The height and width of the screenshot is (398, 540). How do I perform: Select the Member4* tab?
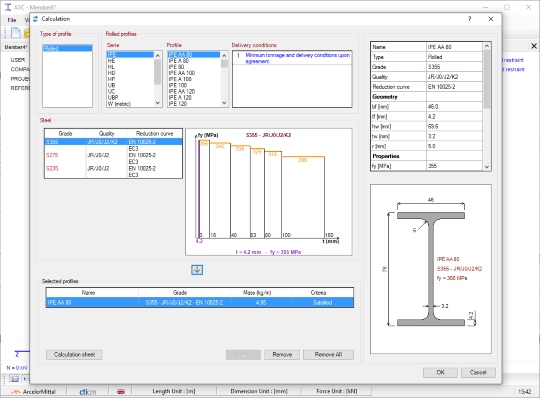pos(15,47)
